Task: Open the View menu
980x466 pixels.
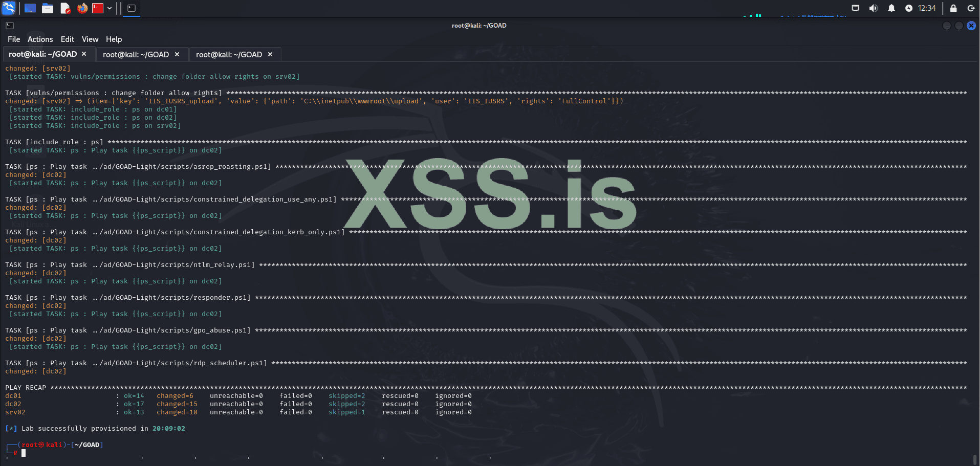Action: 90,39
